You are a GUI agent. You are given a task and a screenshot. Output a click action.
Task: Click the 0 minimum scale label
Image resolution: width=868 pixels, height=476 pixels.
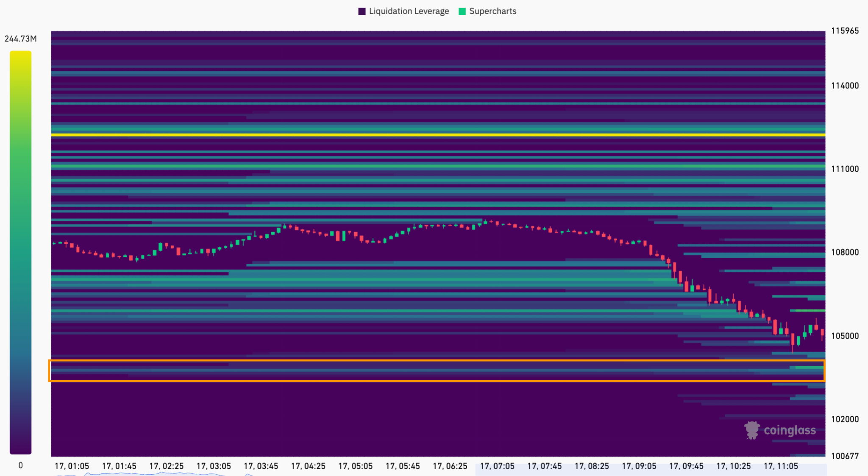[x=20, y=465]
